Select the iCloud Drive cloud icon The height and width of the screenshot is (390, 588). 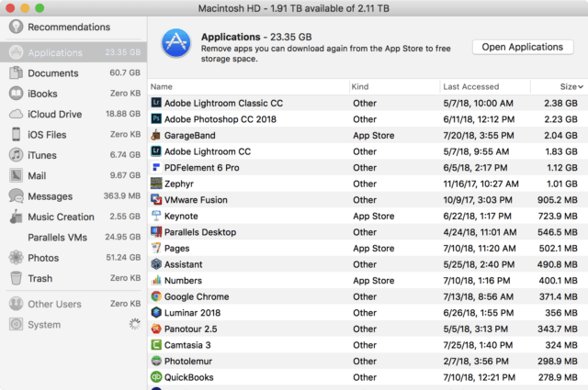pos(16,114)
